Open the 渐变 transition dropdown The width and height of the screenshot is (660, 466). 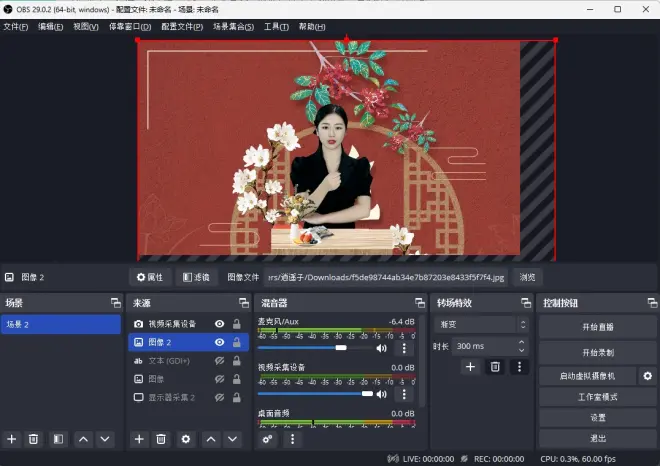tap(480, 324)
